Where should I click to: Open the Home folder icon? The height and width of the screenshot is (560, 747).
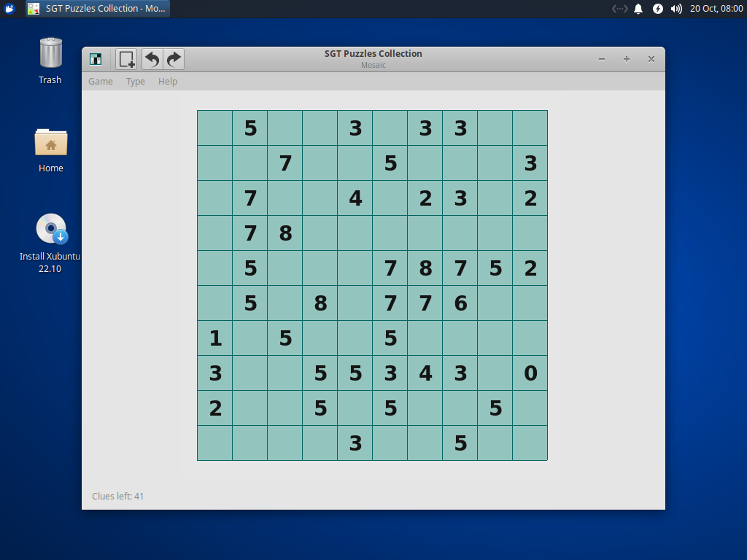click(50, 142)
